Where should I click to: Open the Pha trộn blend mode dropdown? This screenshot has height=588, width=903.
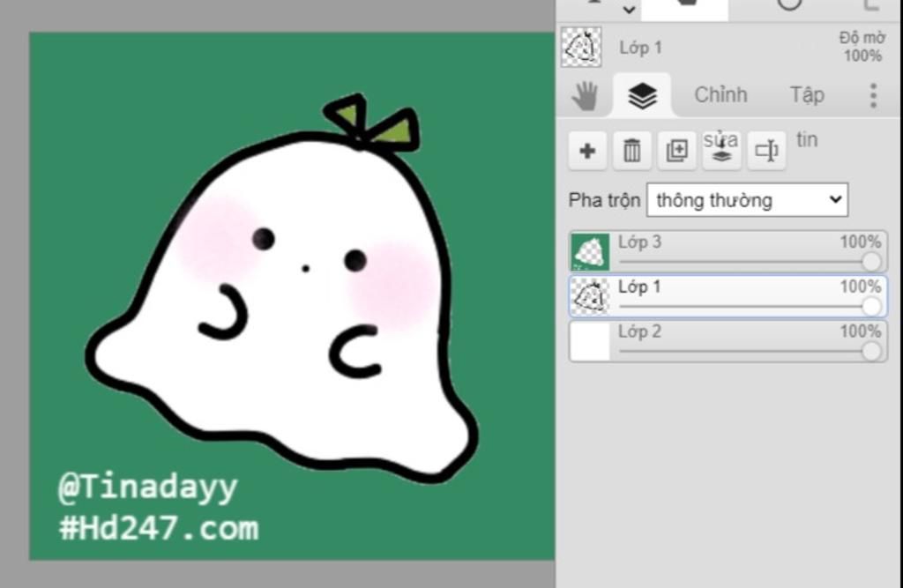tap(747, 200)
